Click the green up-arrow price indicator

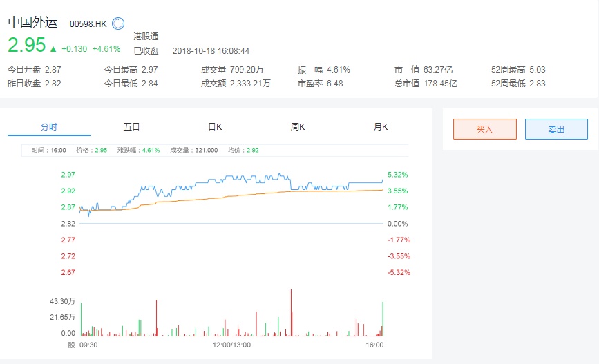[53, 49]
